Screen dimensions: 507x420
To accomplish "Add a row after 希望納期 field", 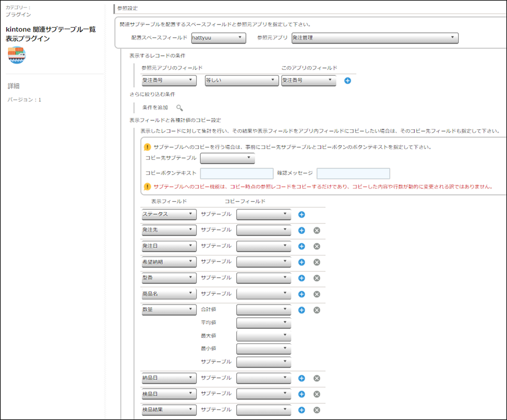I will point(302,262).
